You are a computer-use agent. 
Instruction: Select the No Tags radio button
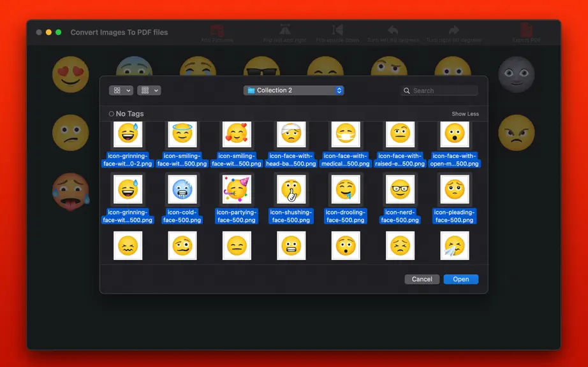coord(112,114)
